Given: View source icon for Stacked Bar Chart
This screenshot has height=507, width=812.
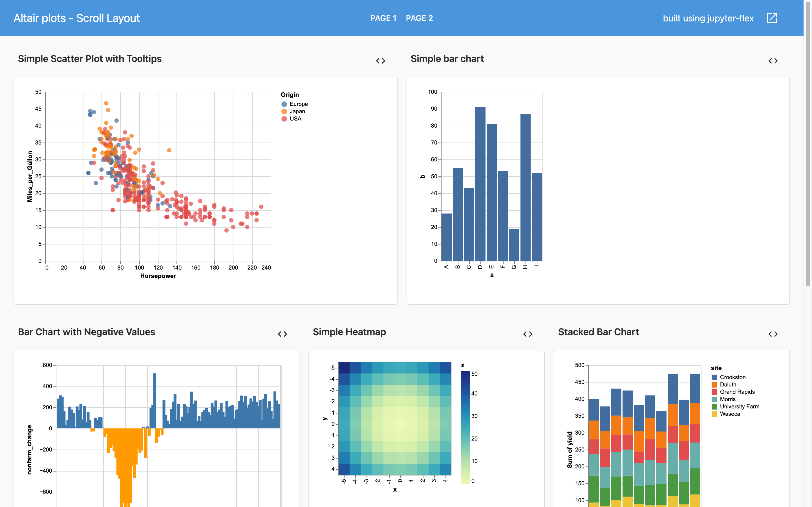Looking at the screenshot, I should [773, 334].
